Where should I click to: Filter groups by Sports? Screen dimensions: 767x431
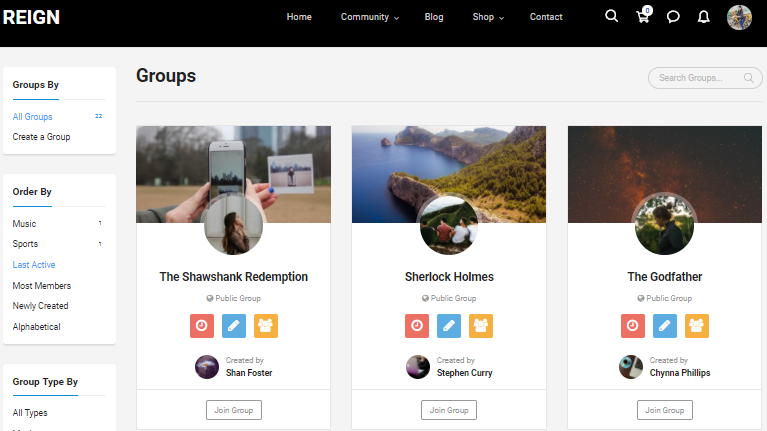tap(25, 244)
